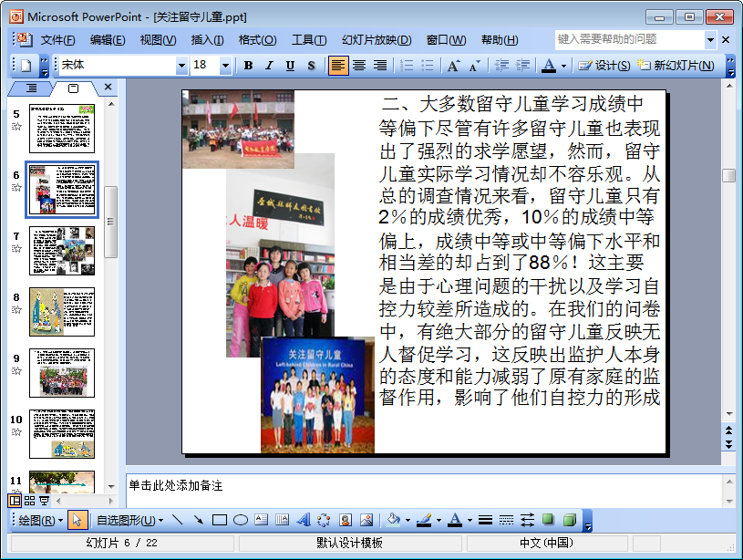Image resolution: width=743 pixels, height=560 pixels.
Task: Click animation star icon under slide 6
Action: [x=16, y=187]
